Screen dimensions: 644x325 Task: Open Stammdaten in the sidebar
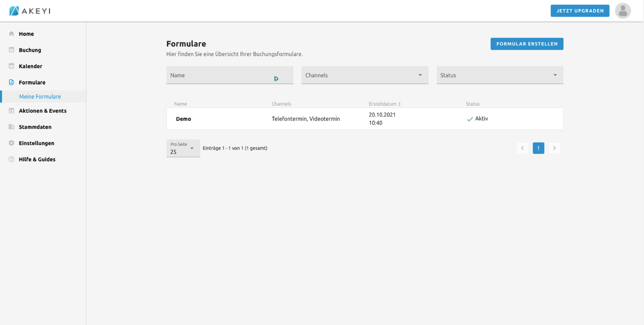[35, 127]
